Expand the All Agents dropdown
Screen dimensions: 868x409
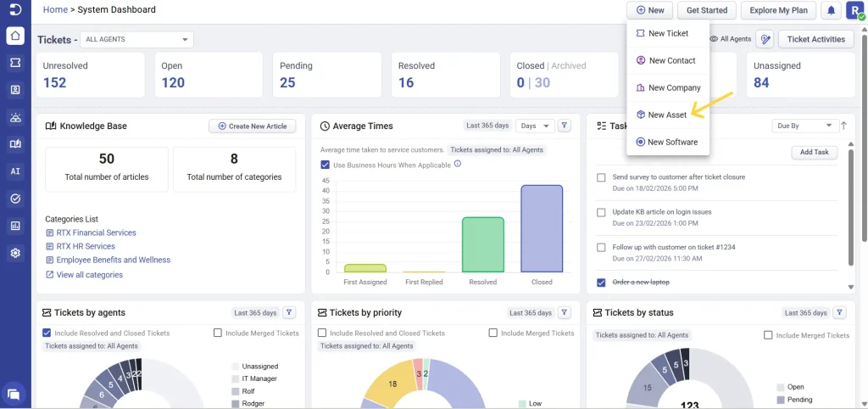click(137, 39)
